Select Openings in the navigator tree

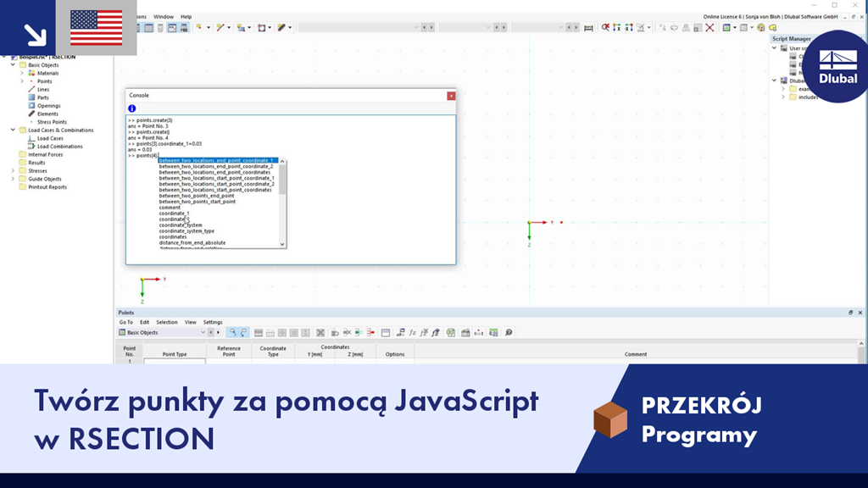tap(48, 106)
